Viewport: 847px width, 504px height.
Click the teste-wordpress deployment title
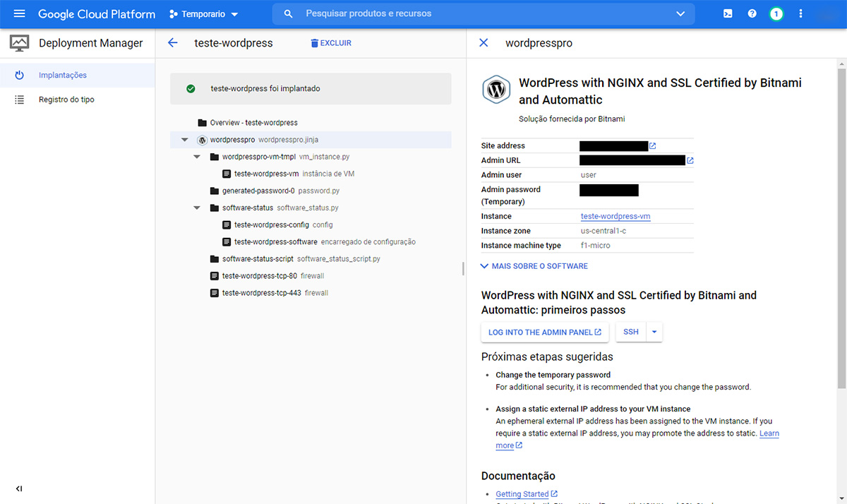point(234,43)
